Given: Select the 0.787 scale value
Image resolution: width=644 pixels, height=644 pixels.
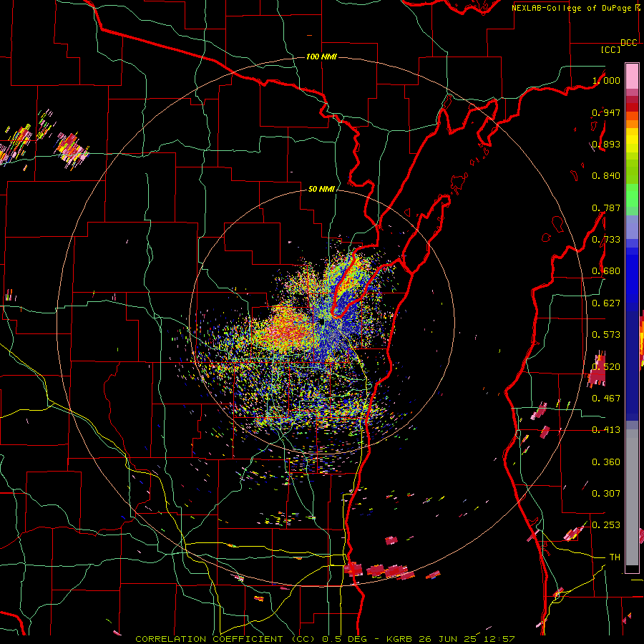Looking at the screenshot, I should (x=606, y=208).
